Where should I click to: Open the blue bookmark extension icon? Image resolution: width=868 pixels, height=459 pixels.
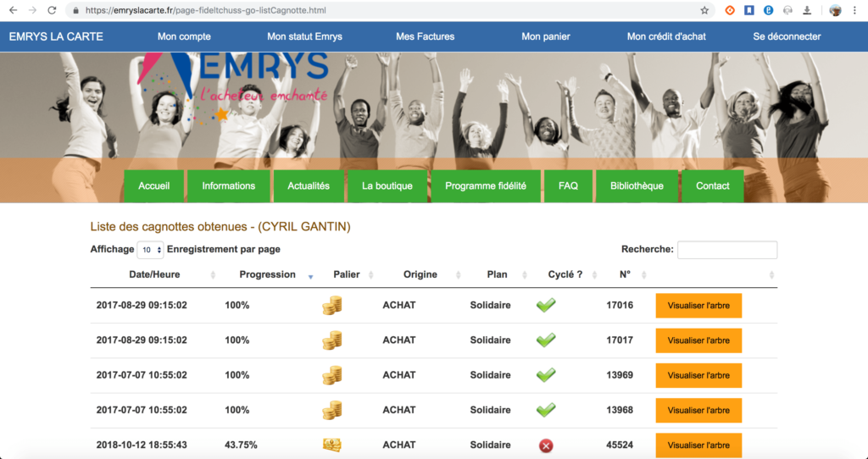(749, 10)
